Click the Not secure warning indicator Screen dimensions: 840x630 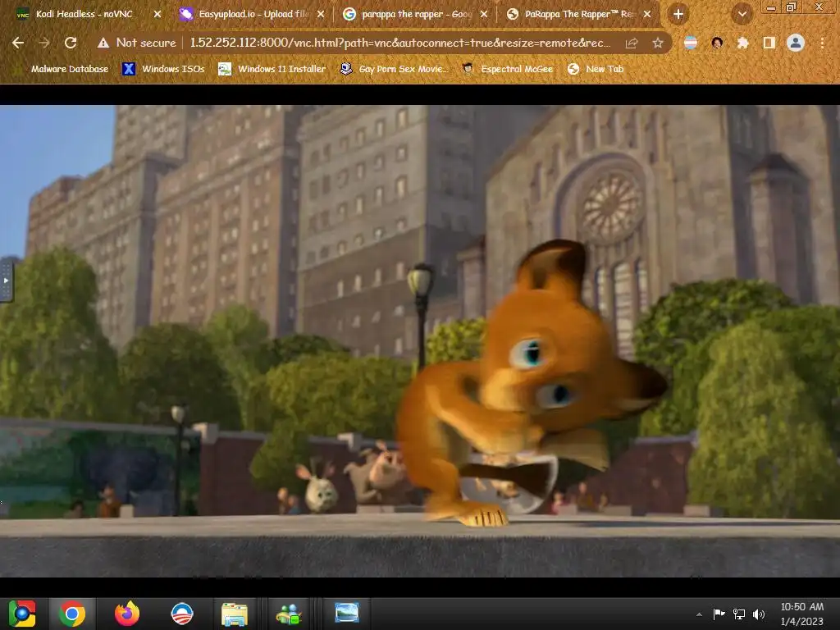(x=137, y=43)
